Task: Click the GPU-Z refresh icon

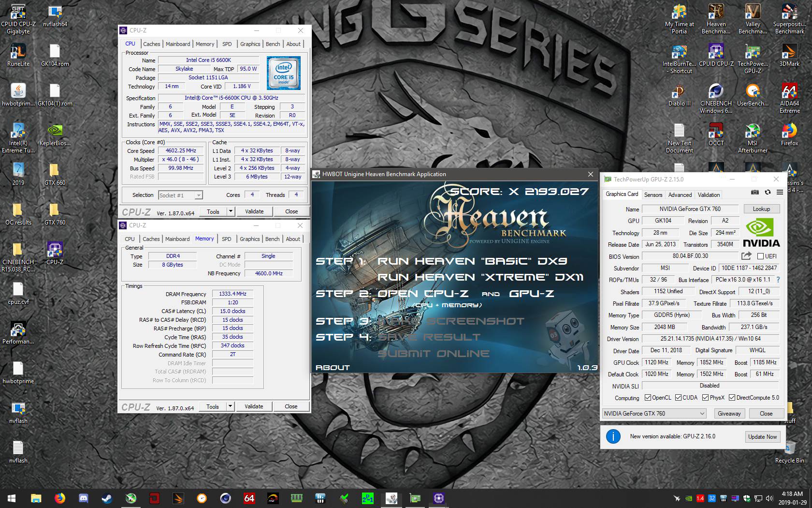Action: [768, 192]
